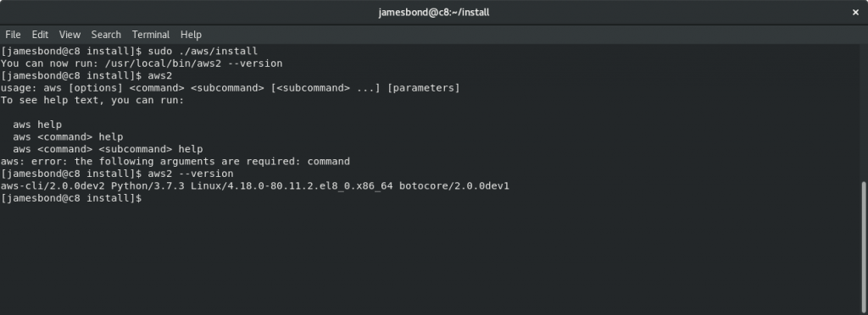Open the File menu

[13, 34]
